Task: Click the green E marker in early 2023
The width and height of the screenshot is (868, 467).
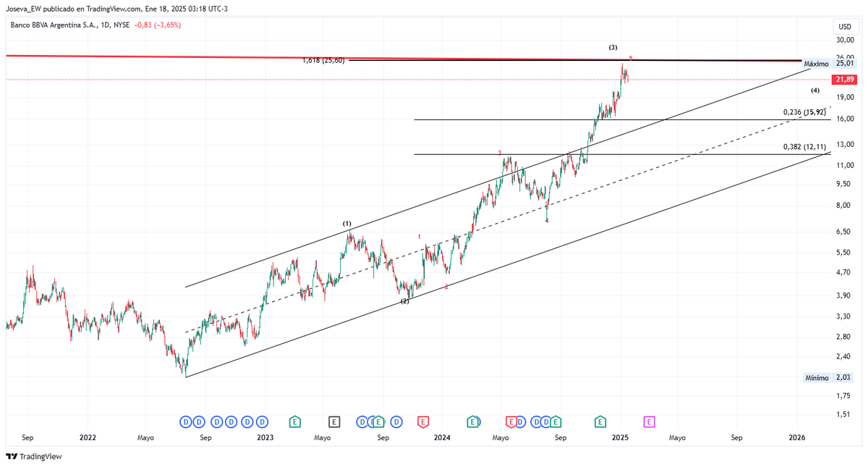Action: (x=294, y=421)
